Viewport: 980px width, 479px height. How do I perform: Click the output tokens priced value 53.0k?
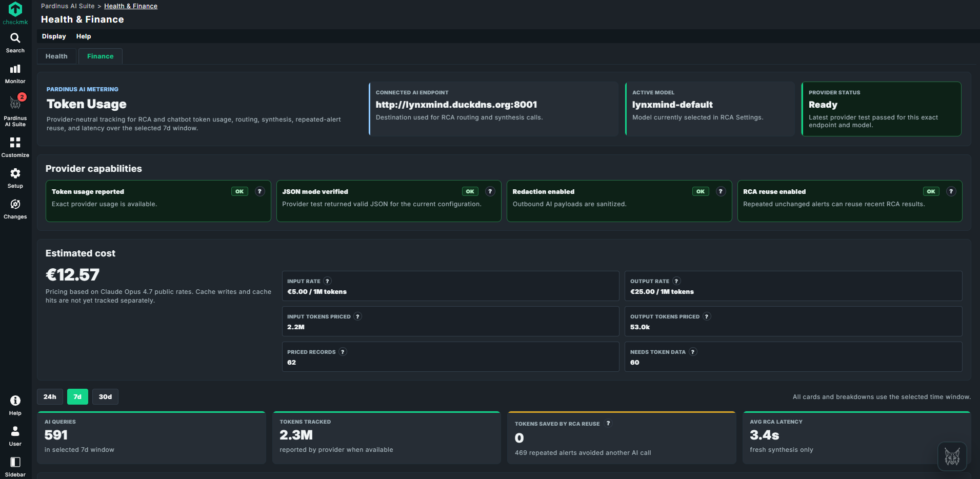point(640,327)
